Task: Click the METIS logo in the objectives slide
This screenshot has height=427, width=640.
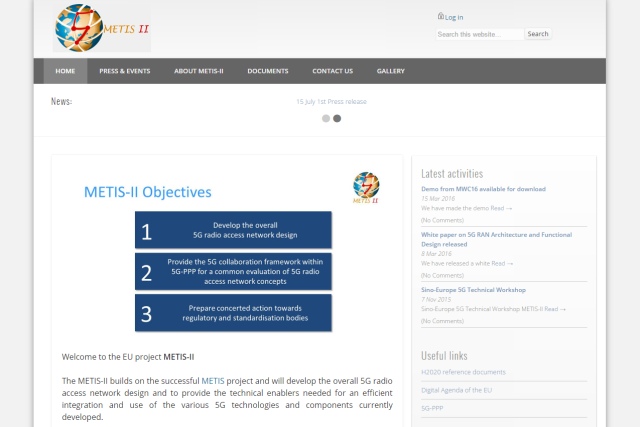Action: [x=366, y=185]
